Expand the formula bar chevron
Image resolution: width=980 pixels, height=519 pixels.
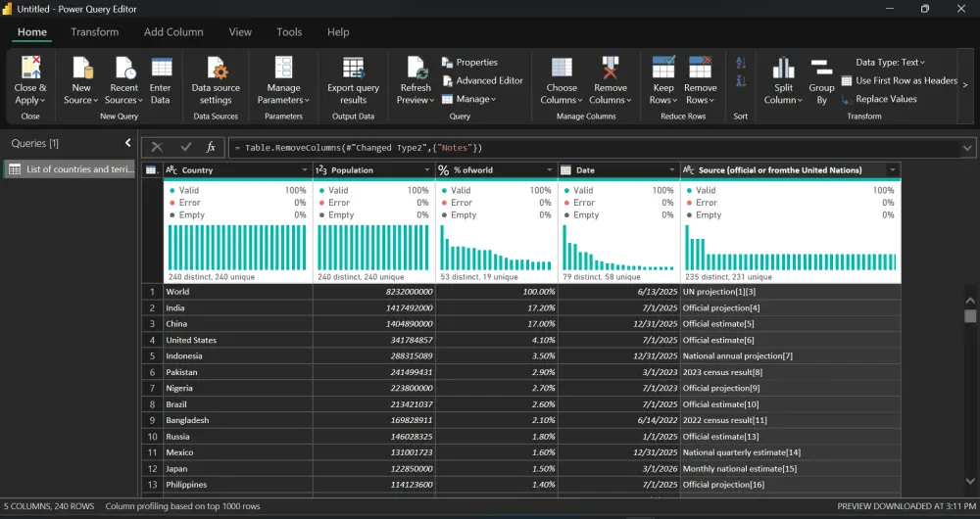pyautogui.click(x=967, y=148)
